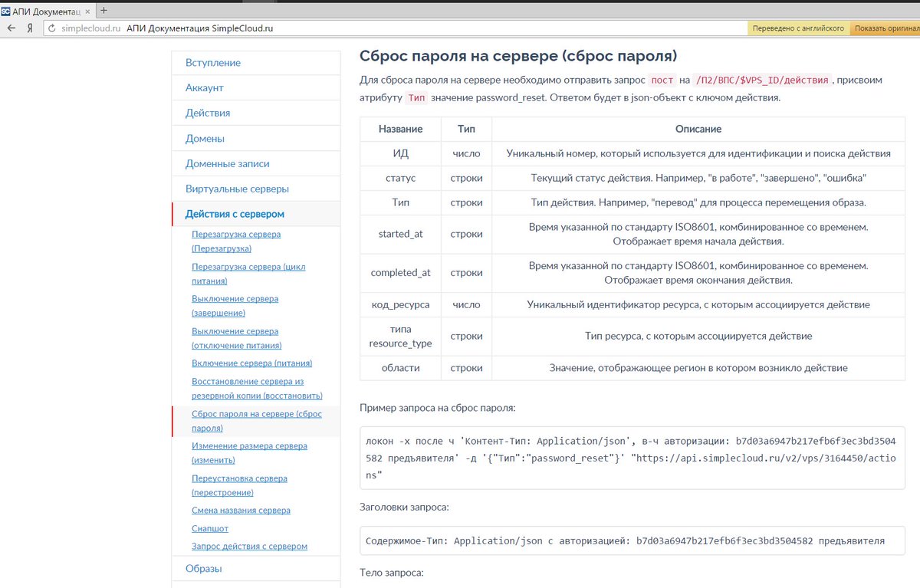Open 'Вступление' sidebar section
Viewport: 920px width, 588px height.
[256, 63]
